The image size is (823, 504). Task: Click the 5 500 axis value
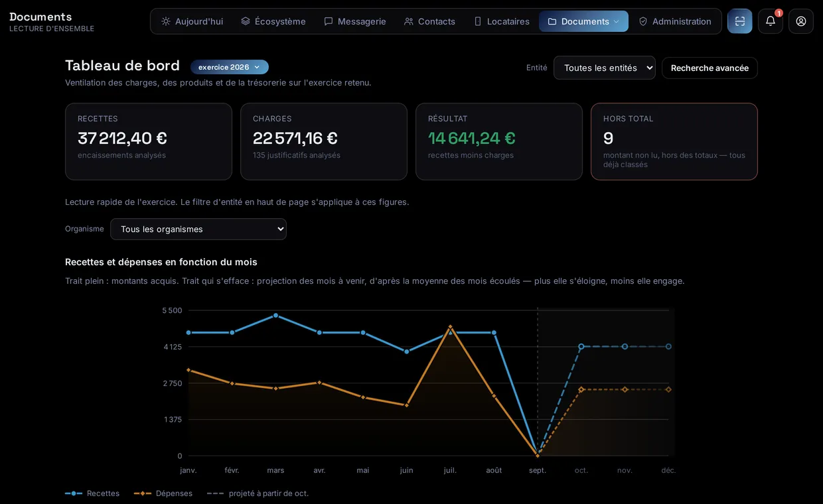172,310
